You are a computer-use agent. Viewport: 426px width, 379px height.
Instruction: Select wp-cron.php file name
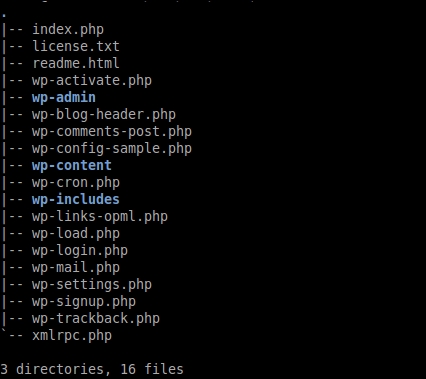pos(76,183)
